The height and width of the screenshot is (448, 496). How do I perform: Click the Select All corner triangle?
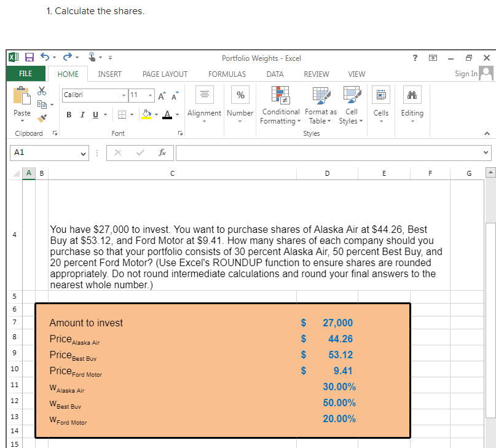15,173
